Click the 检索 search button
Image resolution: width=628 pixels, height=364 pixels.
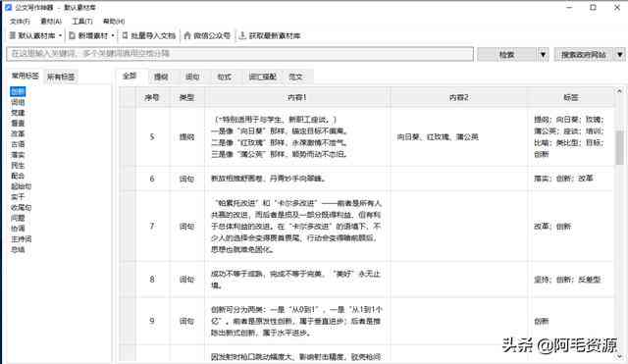click(506, 54)
